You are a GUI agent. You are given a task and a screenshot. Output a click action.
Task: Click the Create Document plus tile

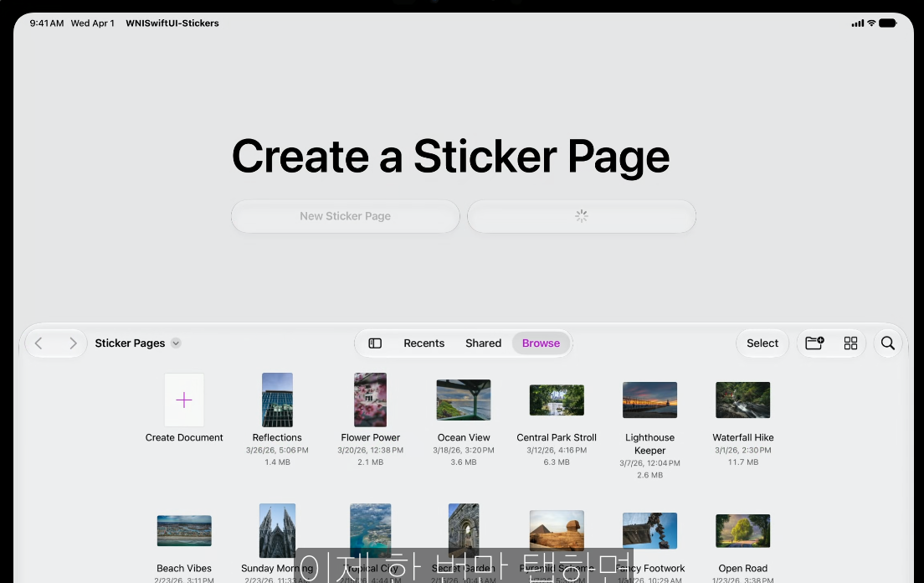pyautogui.click(x=184, y=400)
